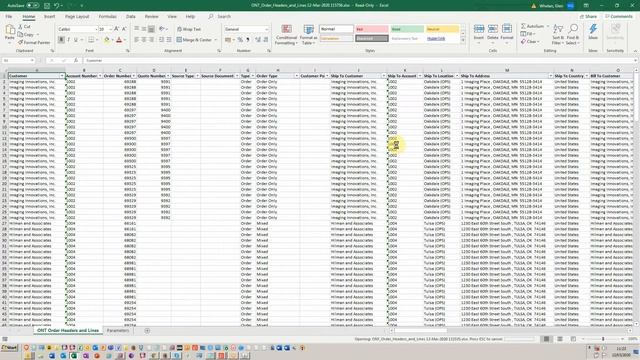Open the Ship To Country filter dropdown
The height and width of the screenshot is (360, 640).
tap(587, 76)
